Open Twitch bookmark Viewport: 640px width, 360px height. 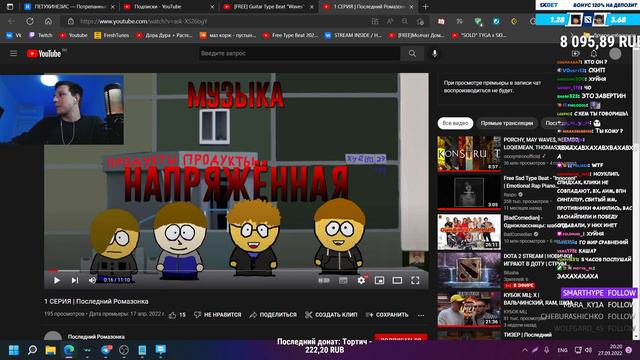40,36
